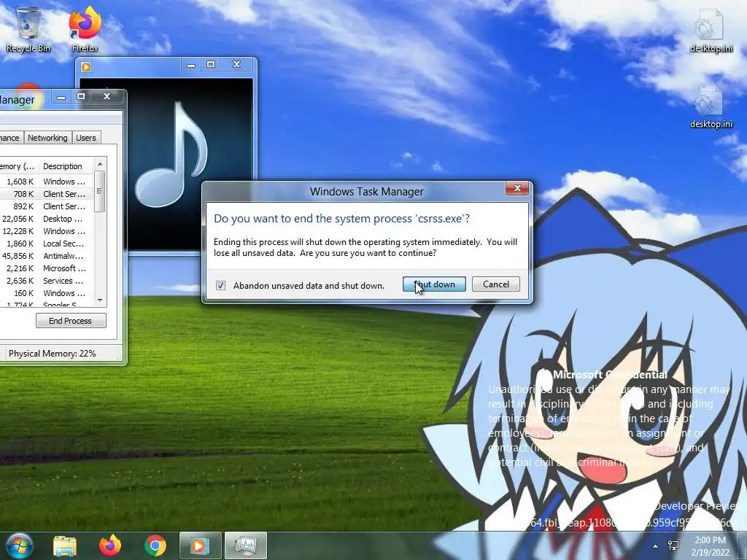Viewport: 747px width, 560px height.
Task: Switch to Task Manager taskbar button
Action: [x=245, y=545]
